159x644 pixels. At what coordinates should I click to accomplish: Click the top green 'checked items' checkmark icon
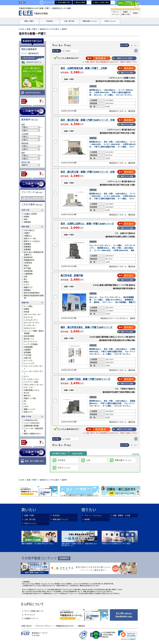tap(55, 58)
